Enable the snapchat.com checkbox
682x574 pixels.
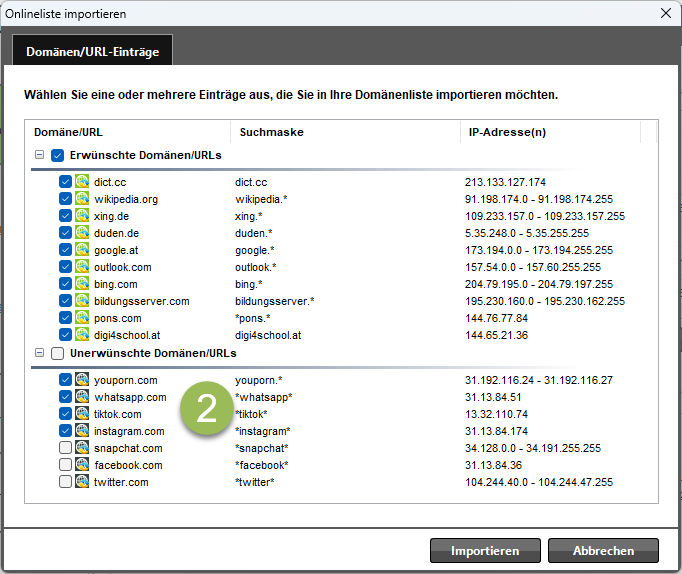tap(65, 447)
